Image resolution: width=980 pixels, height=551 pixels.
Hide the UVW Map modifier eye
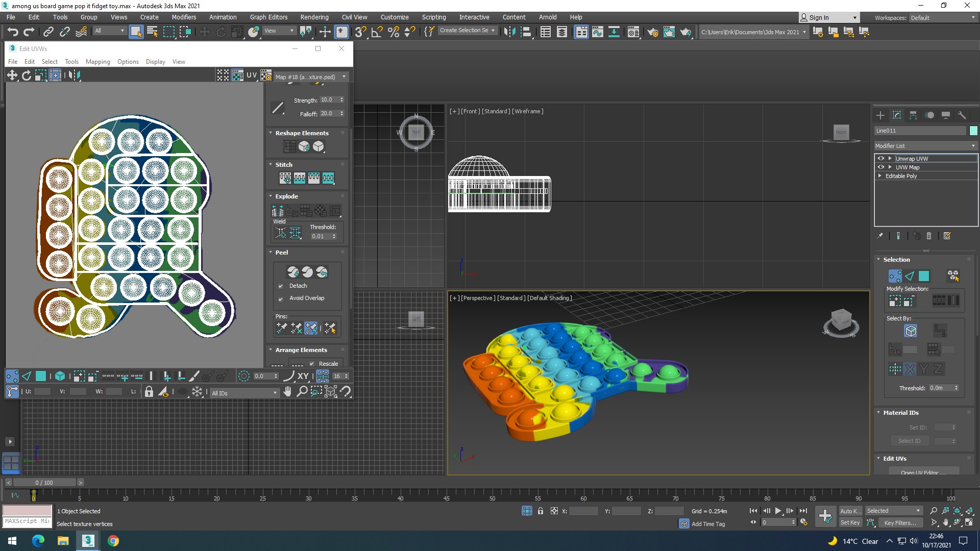(880, 167)
